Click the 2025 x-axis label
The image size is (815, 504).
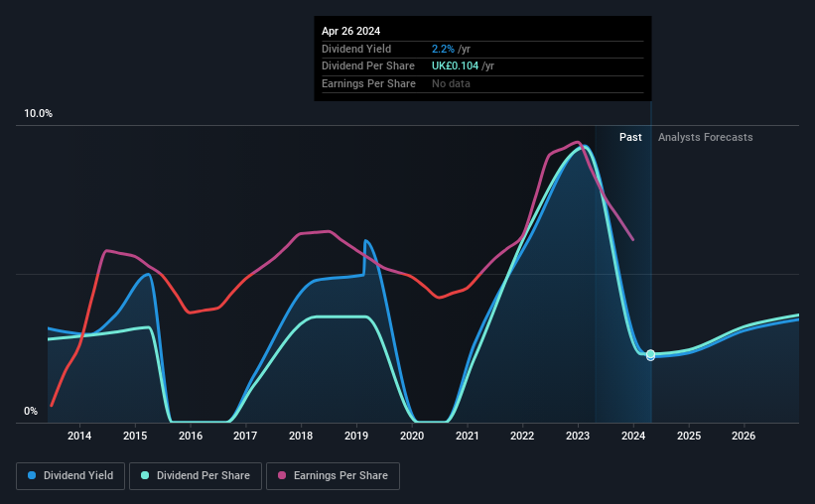coord(689,436)
